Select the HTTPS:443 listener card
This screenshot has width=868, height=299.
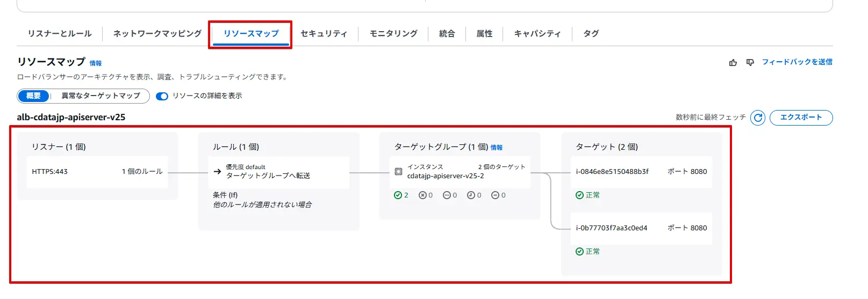point(97,172)
